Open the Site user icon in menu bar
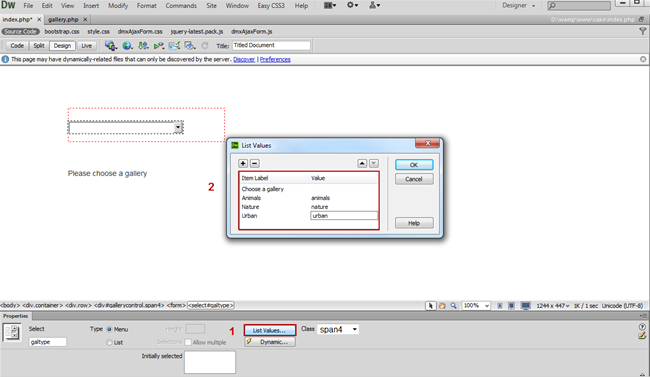Image resolution: width=650 pixels, height=377 pixels. click(x=374, y=5)
